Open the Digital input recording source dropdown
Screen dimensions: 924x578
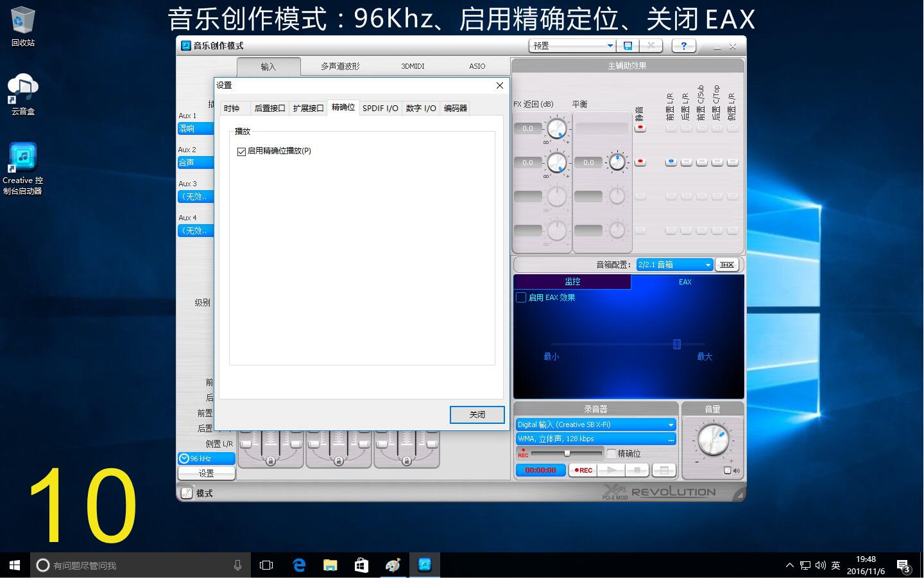[596, 425]
